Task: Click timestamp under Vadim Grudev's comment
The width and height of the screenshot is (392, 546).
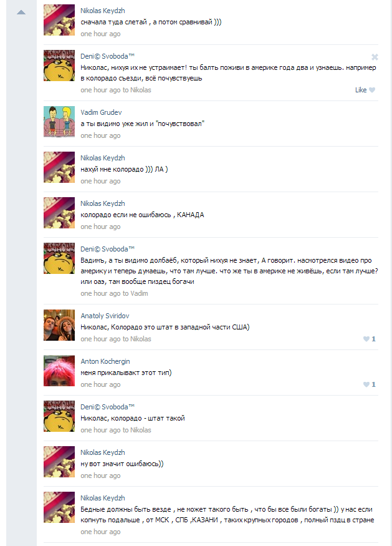Action: point(100,135)
